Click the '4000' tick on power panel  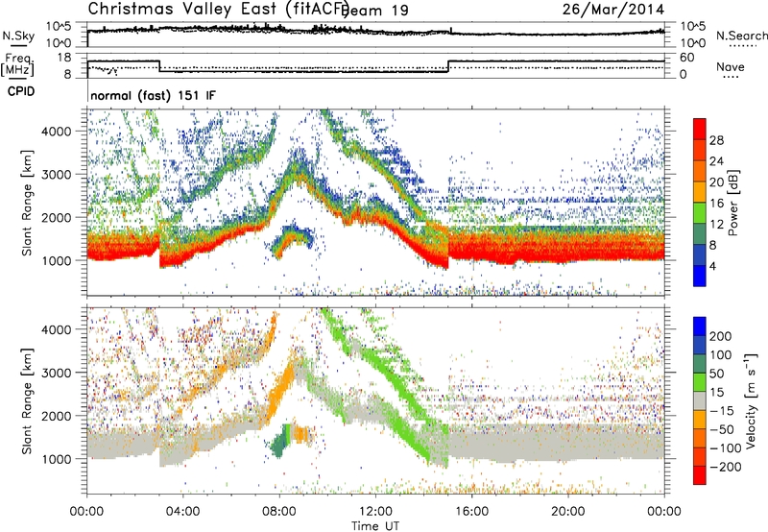click(x=59, y=131)
